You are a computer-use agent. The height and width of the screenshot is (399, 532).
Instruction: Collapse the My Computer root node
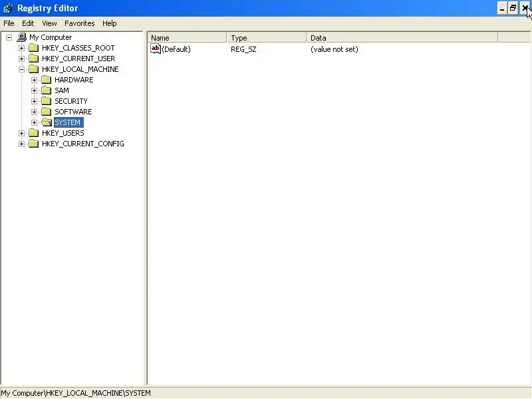tap(9, 37)
